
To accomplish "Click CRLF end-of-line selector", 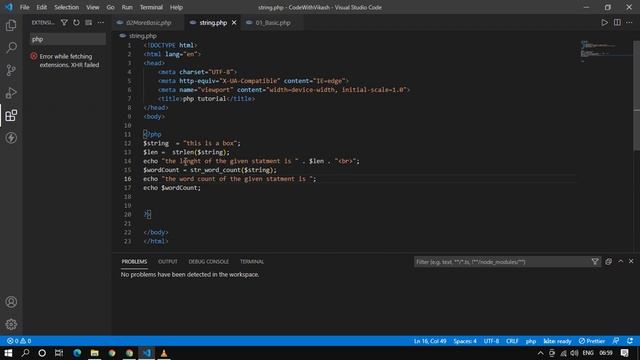I will pos(512,341).
